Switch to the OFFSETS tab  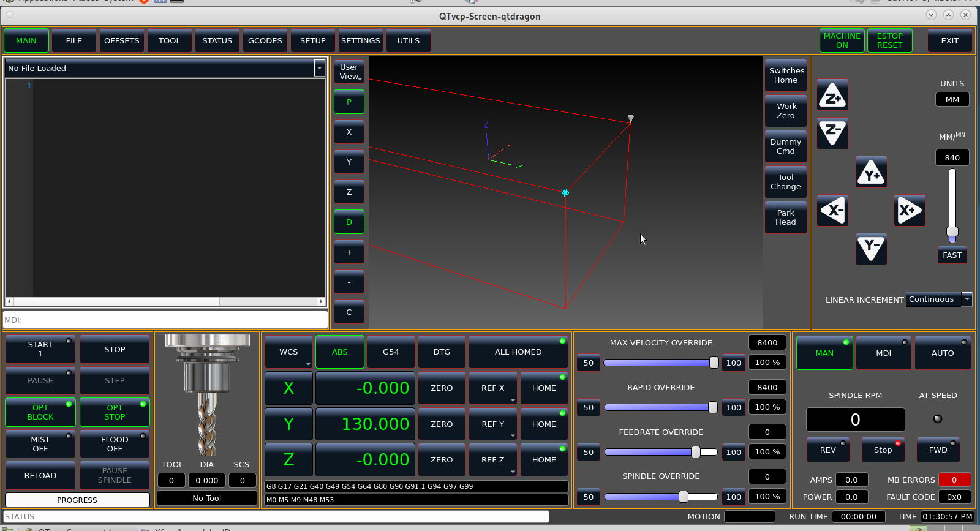tap(122, 41)
